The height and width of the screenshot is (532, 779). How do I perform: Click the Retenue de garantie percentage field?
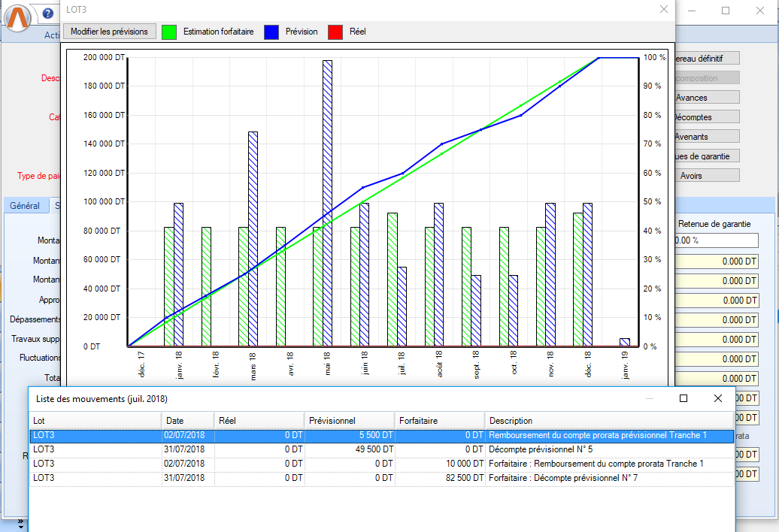[714, 240]
